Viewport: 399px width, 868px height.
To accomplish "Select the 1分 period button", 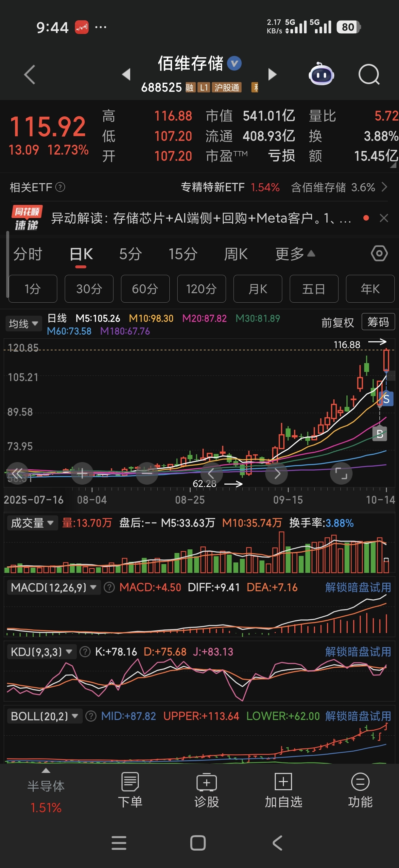I will pos(33,289).
